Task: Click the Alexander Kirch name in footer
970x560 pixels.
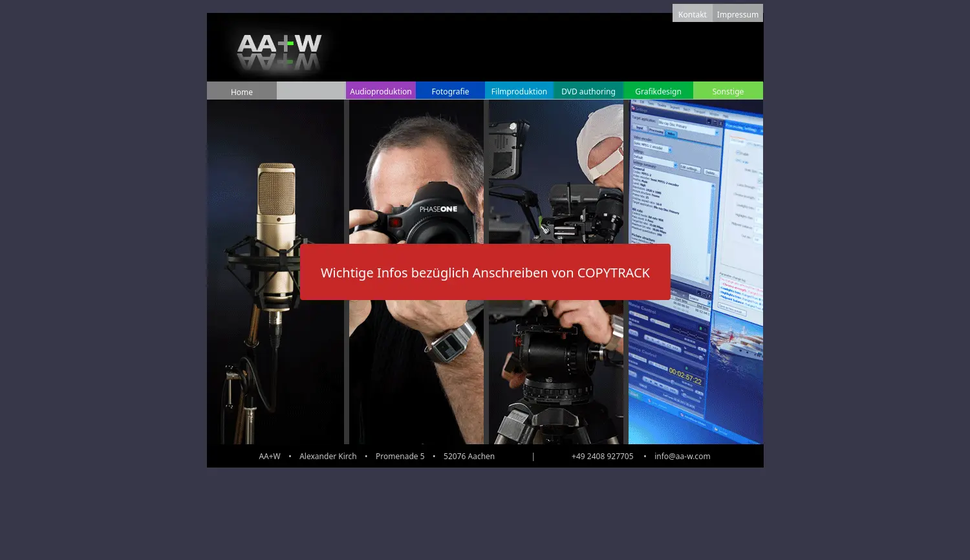Action: click(x=328, y=456)
